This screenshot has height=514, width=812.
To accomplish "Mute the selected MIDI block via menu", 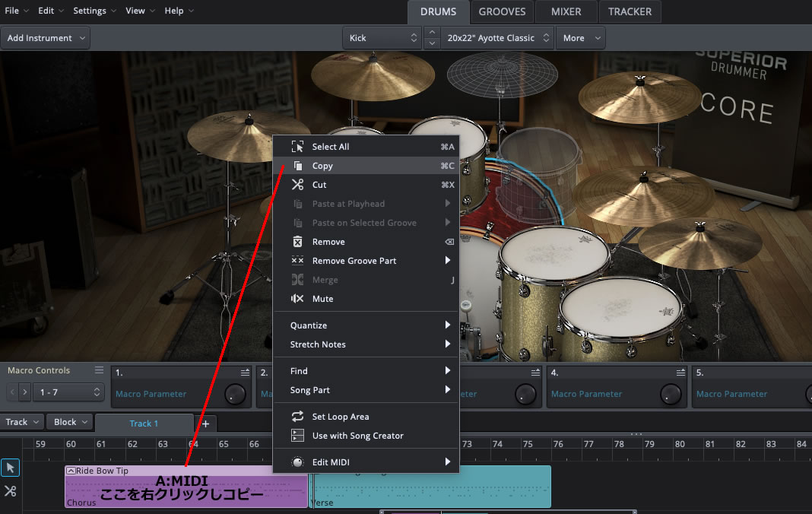I will click(x=322, y=299).
